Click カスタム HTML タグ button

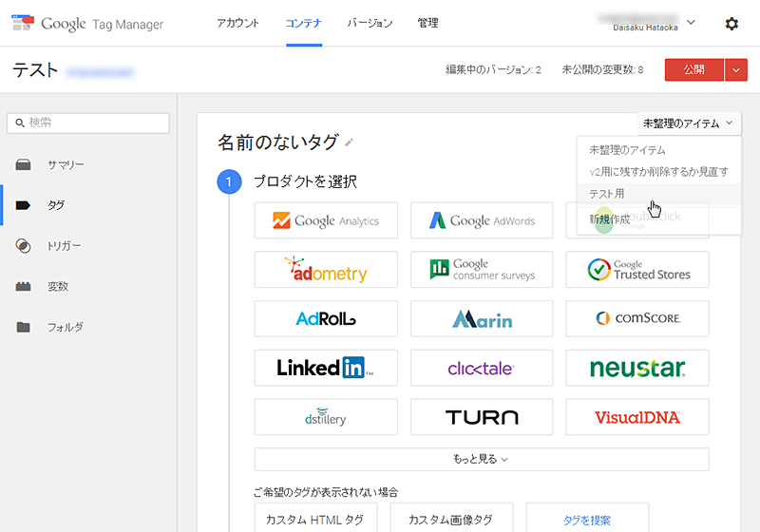[x=315, y=520]
